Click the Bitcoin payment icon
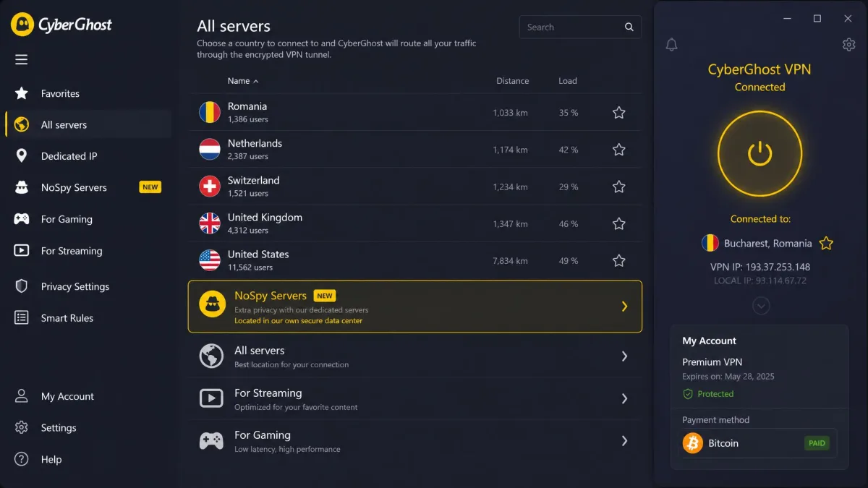This screenshot has width=868, height=488. coord(693,443)
